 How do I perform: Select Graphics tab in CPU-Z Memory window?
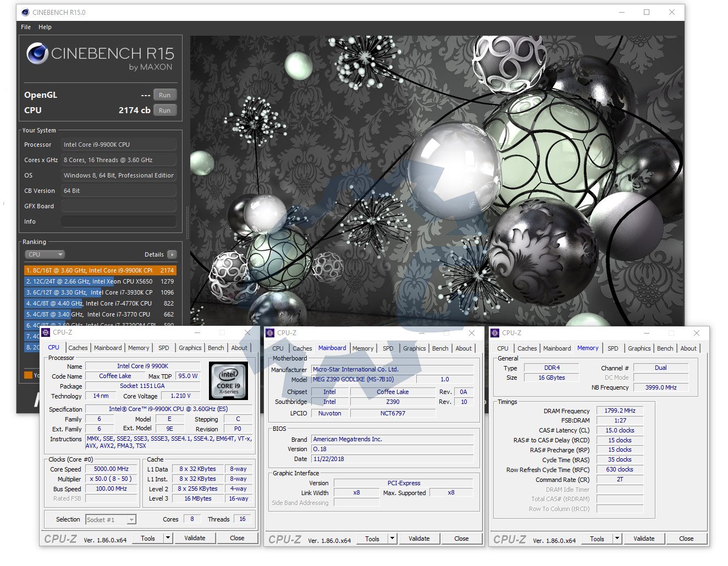point(639,348)
